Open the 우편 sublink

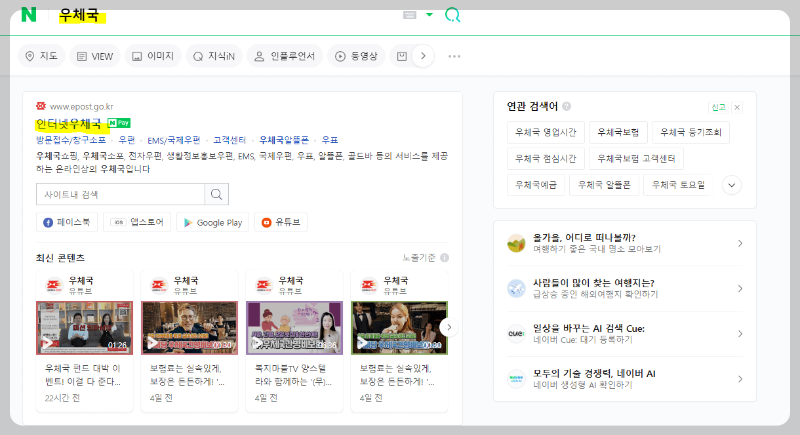point(127,140)
